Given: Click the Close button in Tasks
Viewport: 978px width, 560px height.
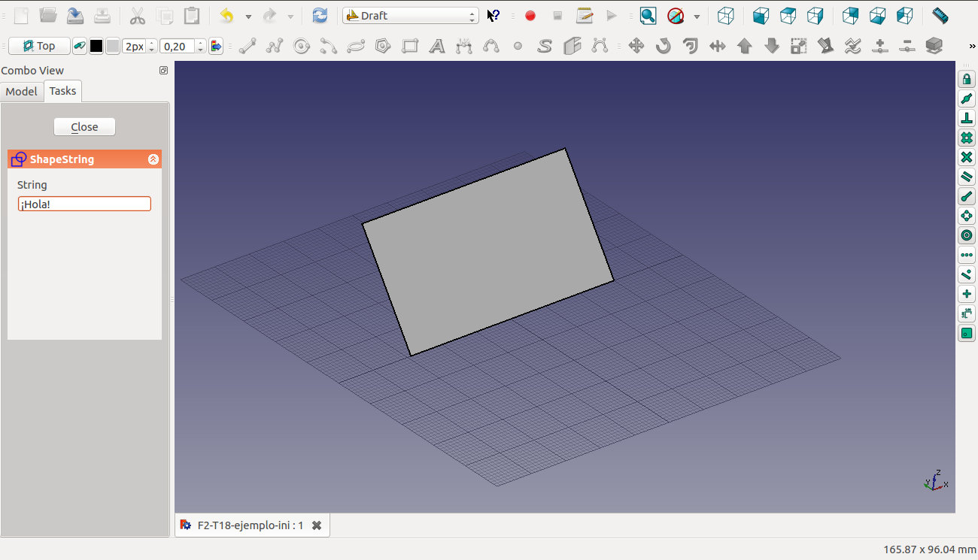Looking at the screenshot, I should 84,127.
